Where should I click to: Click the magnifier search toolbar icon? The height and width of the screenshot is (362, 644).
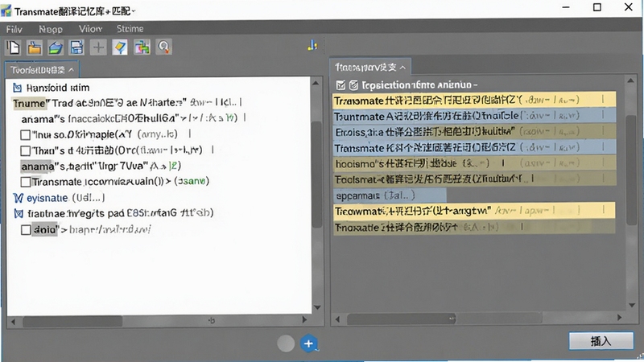[x=163, y=47]
